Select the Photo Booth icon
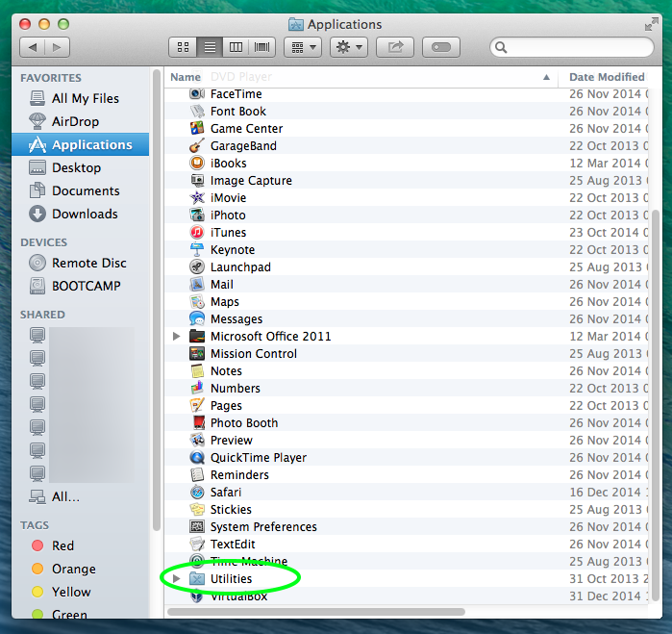Image resolution: width=672 pixels, height=634 pixels. (x=197, y=423)
